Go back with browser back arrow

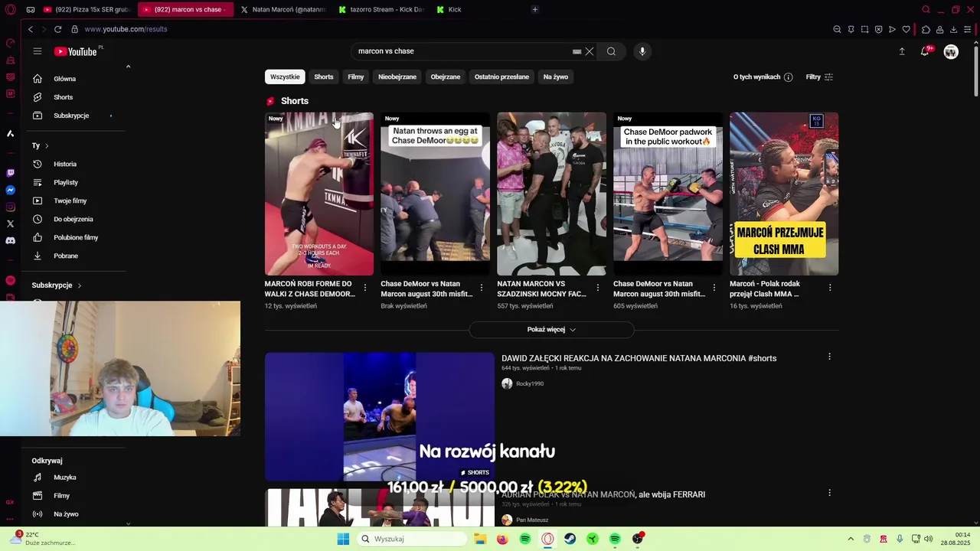[x=31, y=29]
